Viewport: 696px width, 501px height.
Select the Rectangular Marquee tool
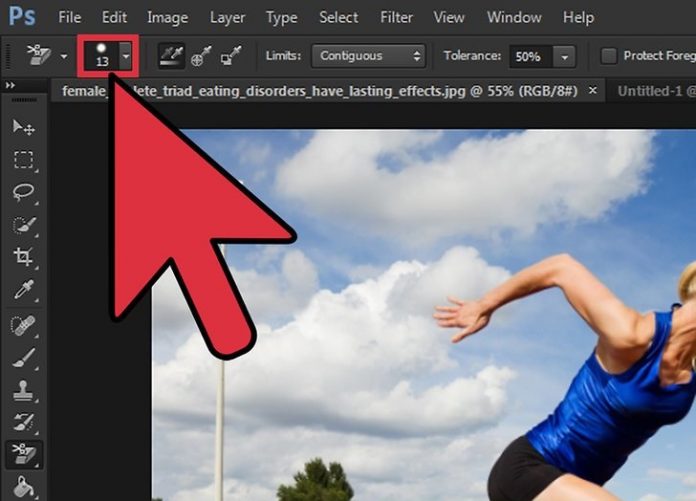23,160
